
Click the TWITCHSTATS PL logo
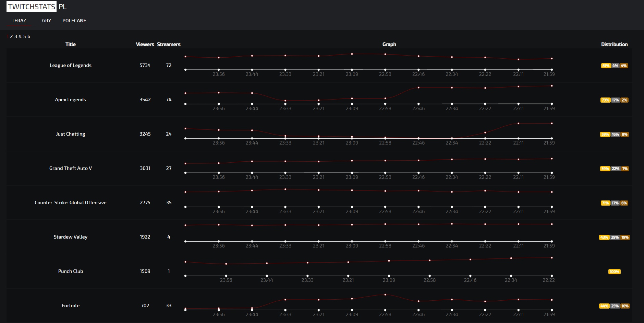pos(37,7)
